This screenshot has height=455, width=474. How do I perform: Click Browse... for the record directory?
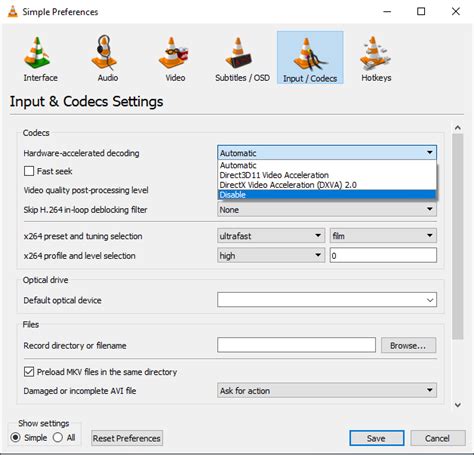pos(408,345)
